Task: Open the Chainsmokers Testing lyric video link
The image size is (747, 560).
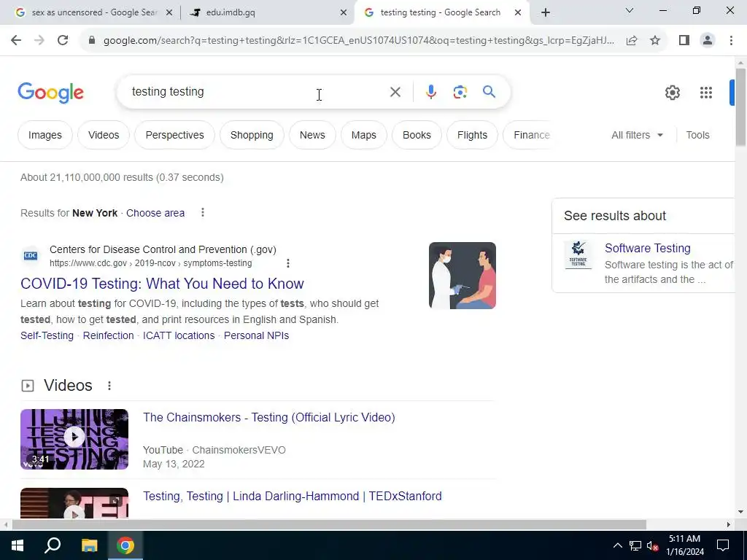Action: [268, 418]
